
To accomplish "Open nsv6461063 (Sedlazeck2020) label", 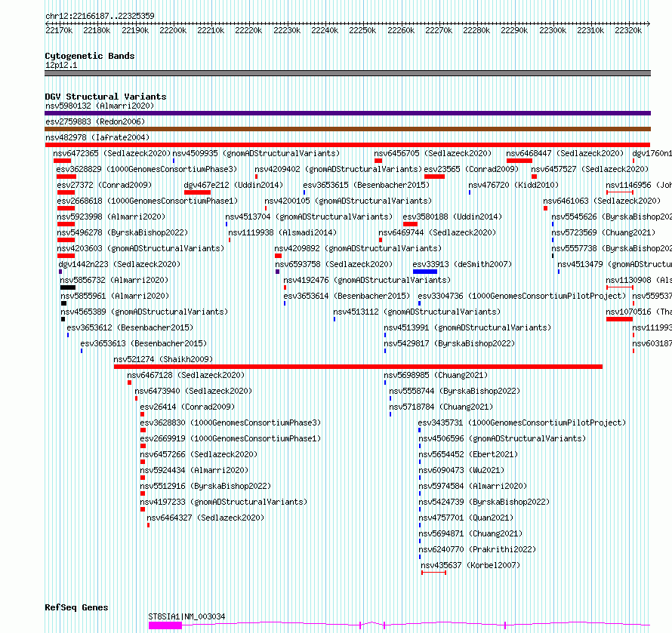I will [602, 201].
